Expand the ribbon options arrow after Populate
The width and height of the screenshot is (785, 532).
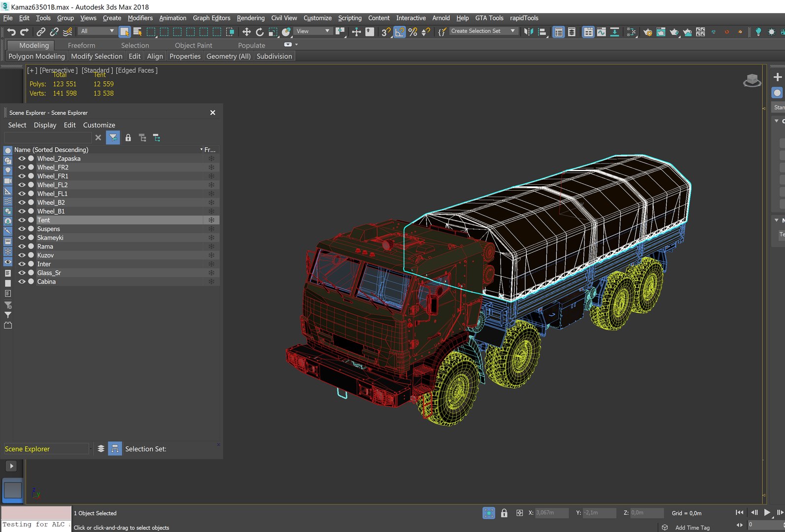296,45
